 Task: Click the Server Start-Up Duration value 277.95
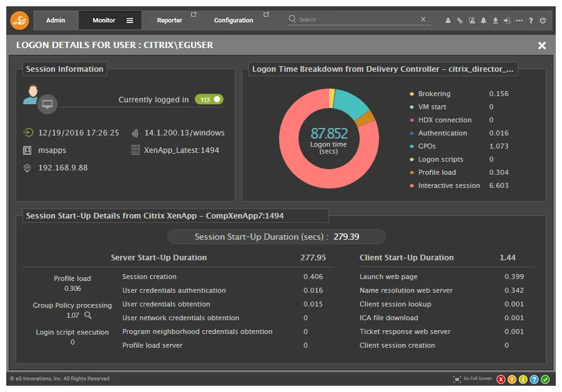click(x=313, y=258)
